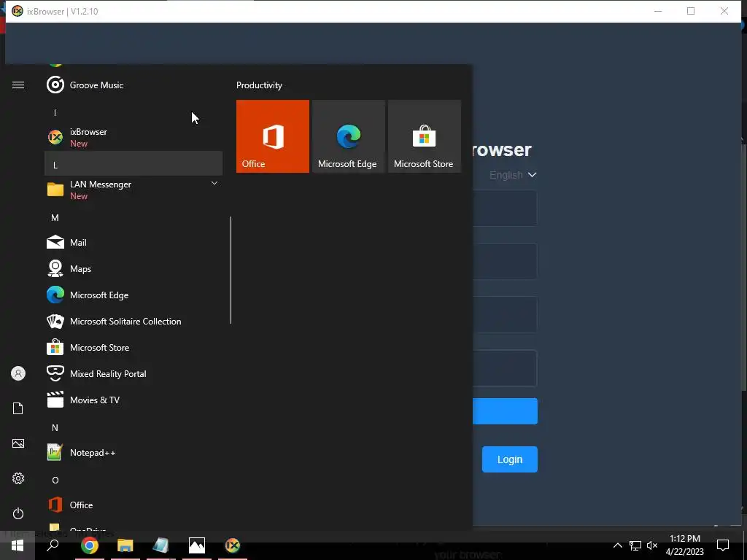Open Settings gear in Start sidebar

(18, 478)
